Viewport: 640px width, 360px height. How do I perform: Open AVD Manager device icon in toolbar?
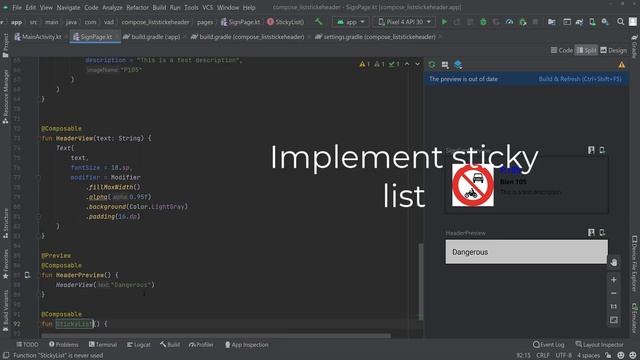click(592, 22)
